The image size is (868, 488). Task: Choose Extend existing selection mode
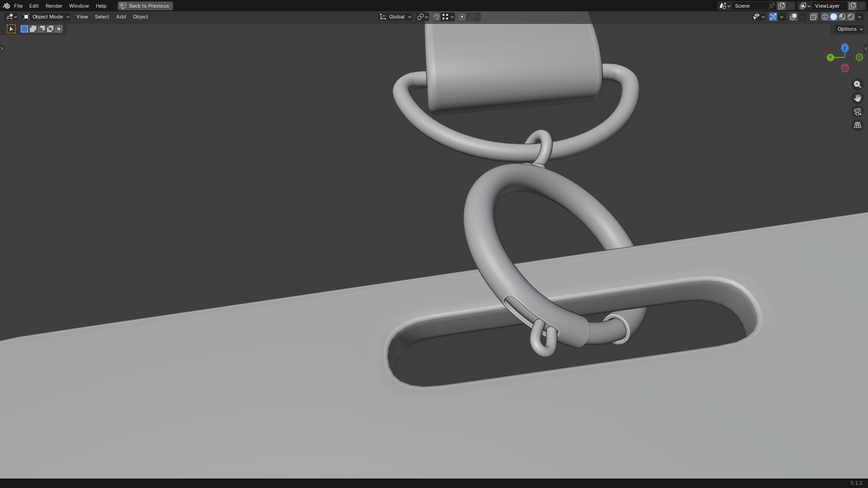pos(33,29)
